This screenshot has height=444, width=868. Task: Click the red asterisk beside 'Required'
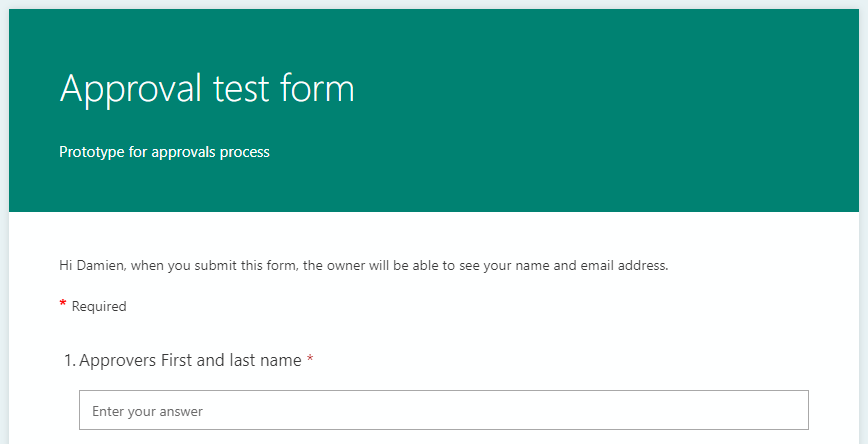click(63, 305)
